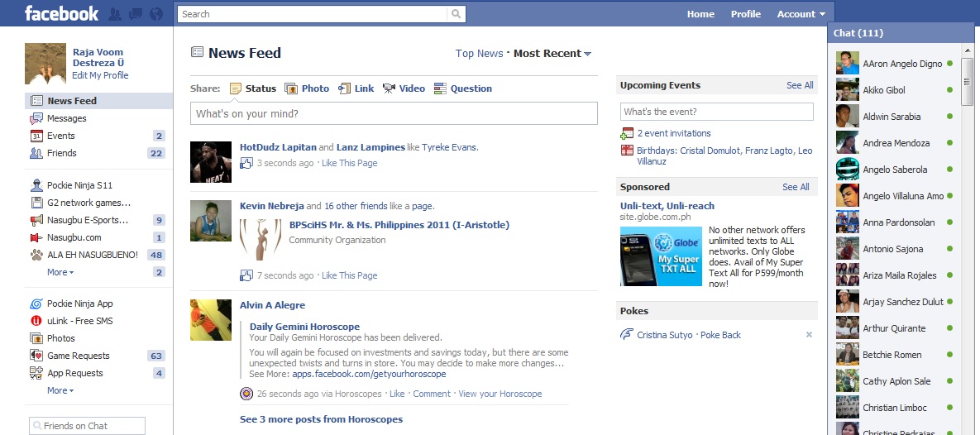This screenshot has height=435, width=980.
Task: Open BPSciHS Mr. & Ms. Philippines 2011 page
Action: tap(399, 225)
